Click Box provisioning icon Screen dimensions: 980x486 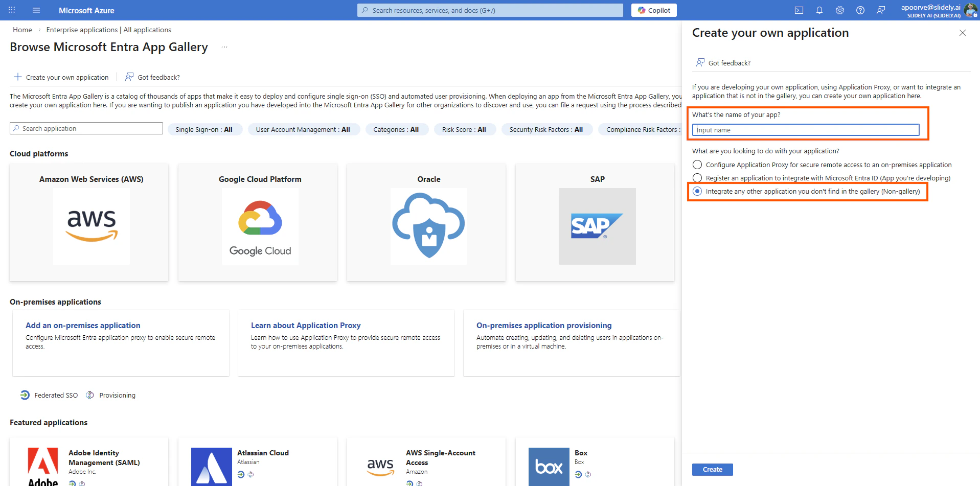click(588, 474)
